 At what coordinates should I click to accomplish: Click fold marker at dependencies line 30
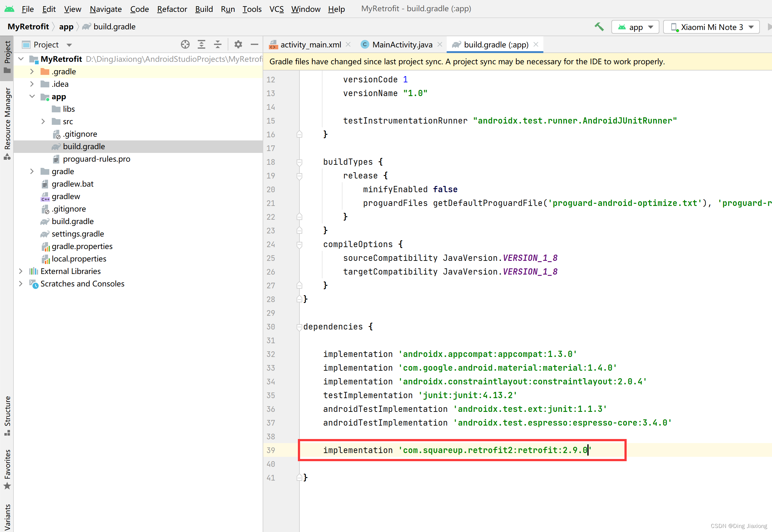click(x=299, y=327)
